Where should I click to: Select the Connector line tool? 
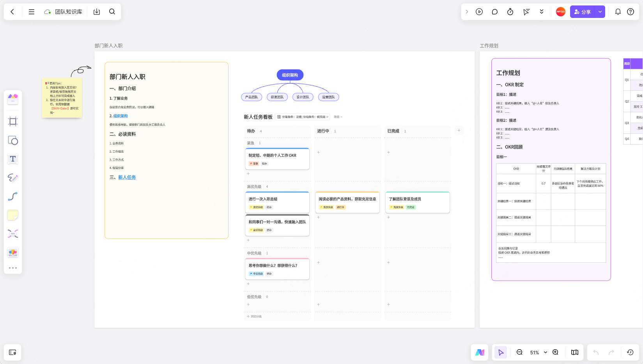[13, 196]
